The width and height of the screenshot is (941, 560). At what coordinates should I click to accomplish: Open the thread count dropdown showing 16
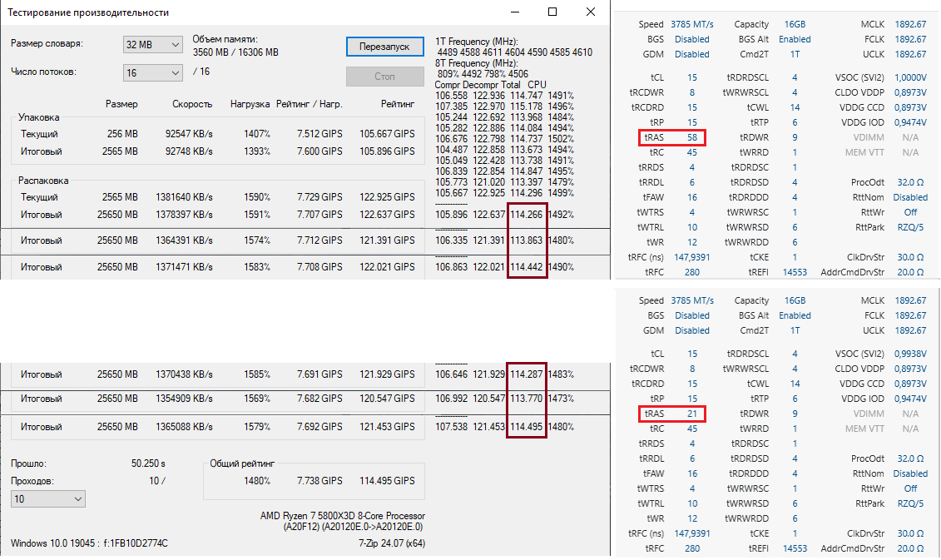pyautogui.click(x=153, y=72)
